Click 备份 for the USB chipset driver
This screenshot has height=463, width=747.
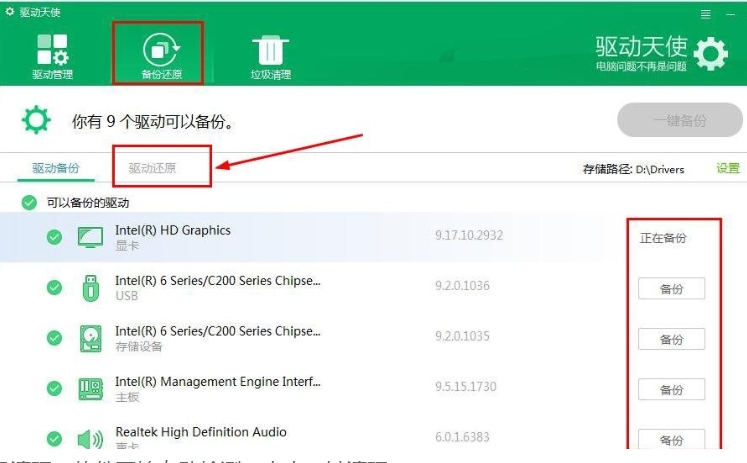[671, 289]
